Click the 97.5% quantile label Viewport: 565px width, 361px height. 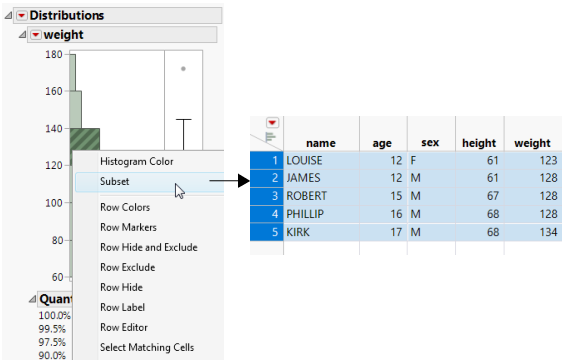coord(52,342)
